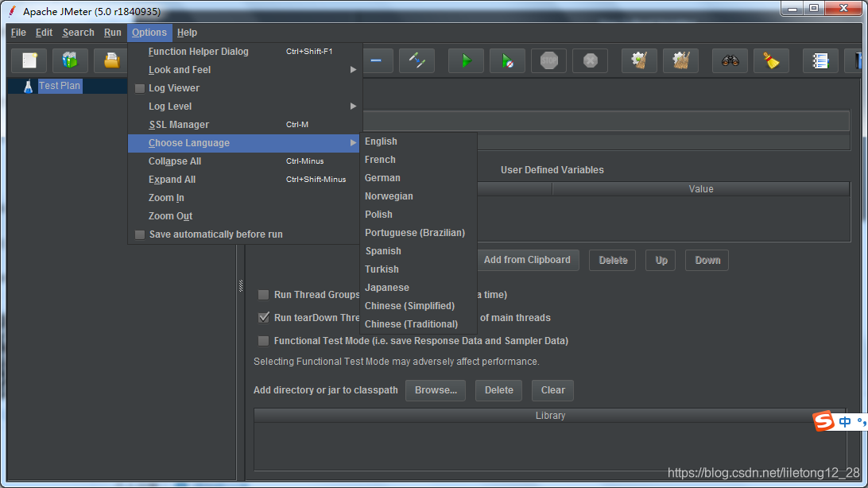This screenshot has width=868, height=488.
Task: Start the test with green play icon
Action: [466, 60]
